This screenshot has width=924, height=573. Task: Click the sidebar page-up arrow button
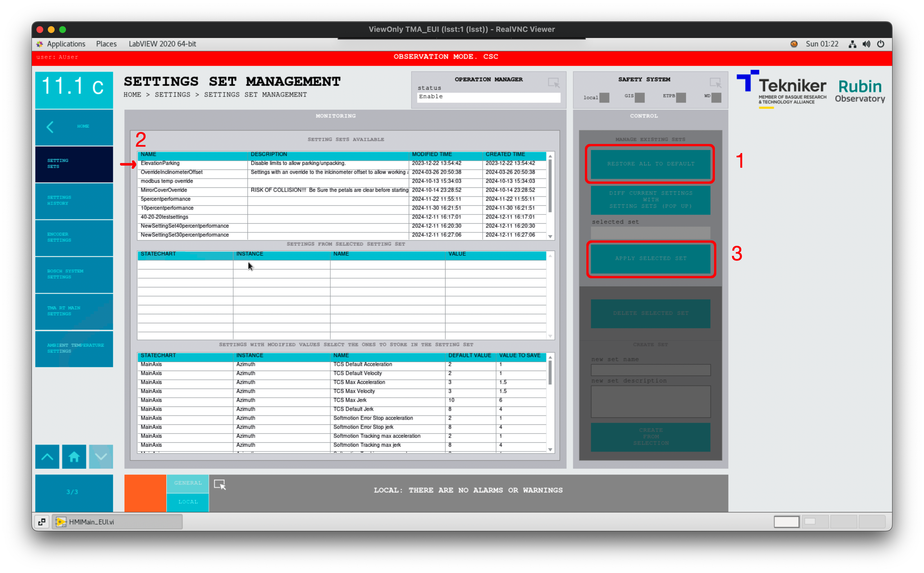click(47, 457)
